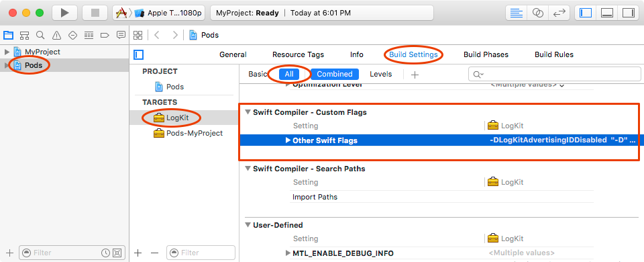Select the Levels view mode
The width and height of the screenshot is (644, 262).
(381, 74)
